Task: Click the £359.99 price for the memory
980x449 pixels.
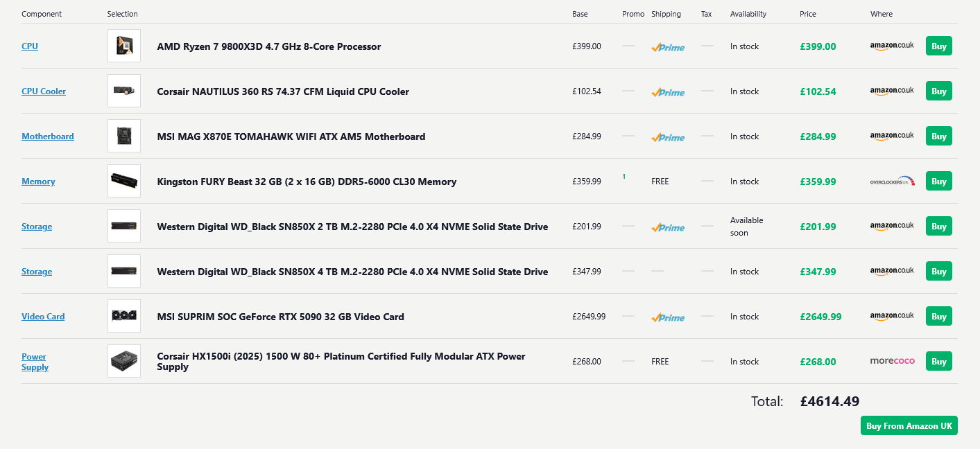Action: (818, 182)
